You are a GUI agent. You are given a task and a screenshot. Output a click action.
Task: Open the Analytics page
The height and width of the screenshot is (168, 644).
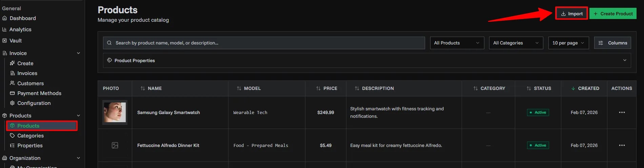pos(20,30)
